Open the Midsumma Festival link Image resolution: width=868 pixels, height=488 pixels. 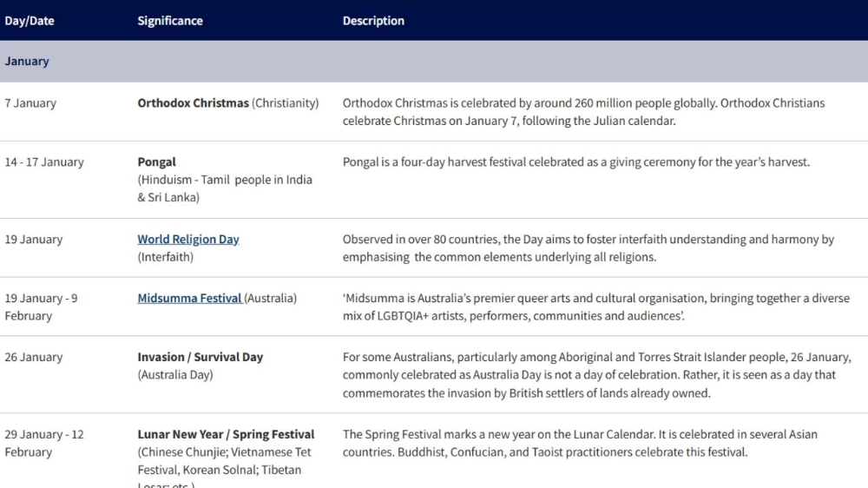[x=189, y=299]
